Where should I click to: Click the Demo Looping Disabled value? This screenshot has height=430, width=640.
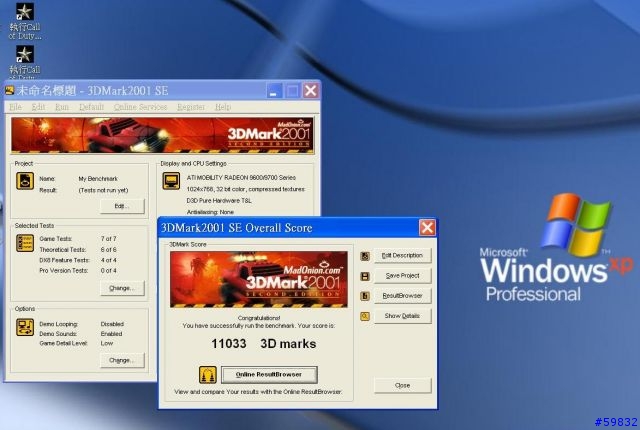112,324
